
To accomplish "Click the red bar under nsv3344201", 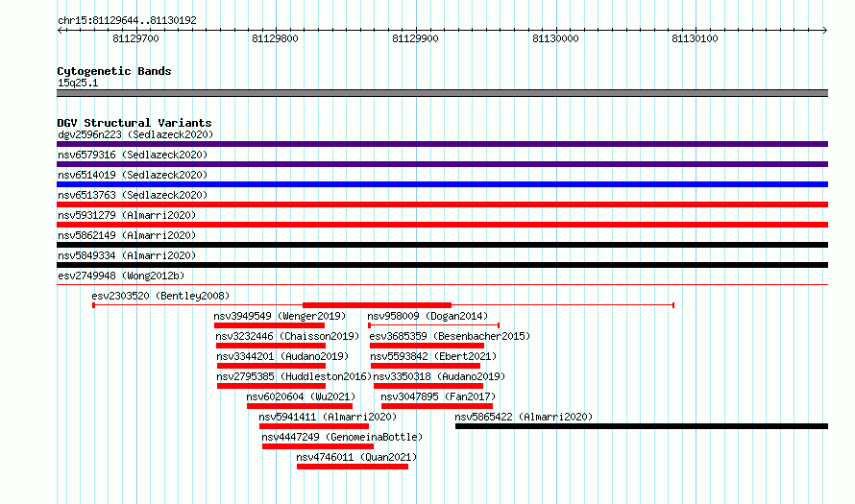I will (x=272, y=366).
